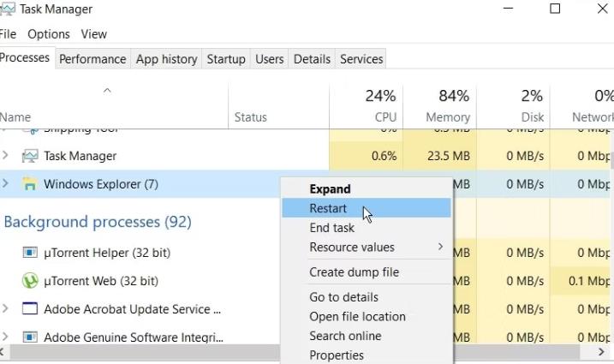The image size is (614, 364).
Task: Click the Windows Explorer folder icon
Action: click(x=30, y=184)
